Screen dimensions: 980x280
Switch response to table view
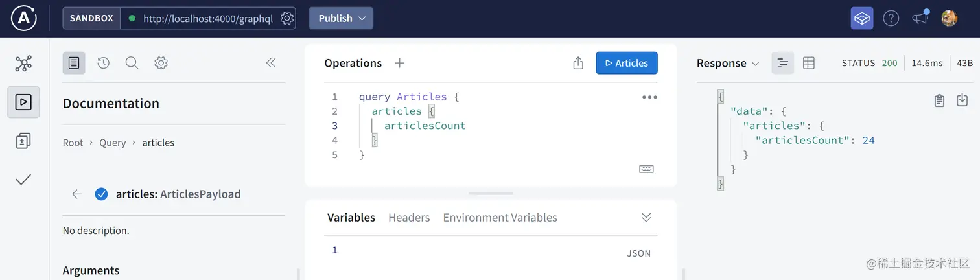808,63
